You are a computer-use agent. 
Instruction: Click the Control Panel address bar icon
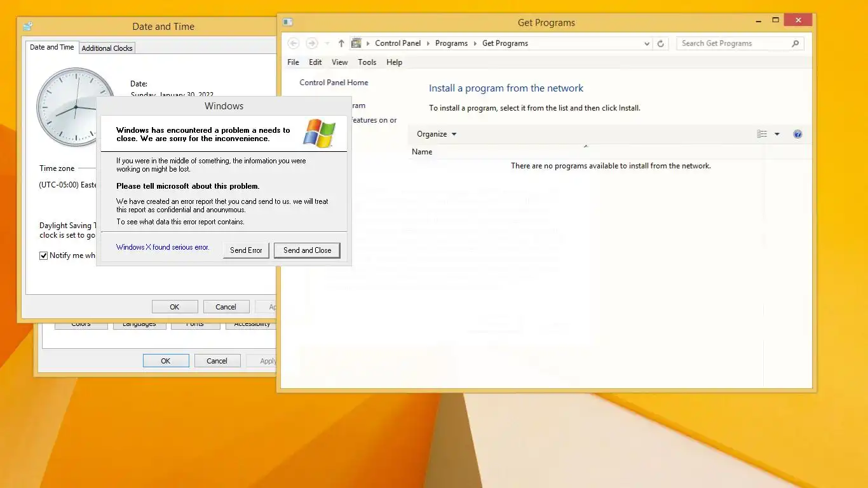click(356, 43)
